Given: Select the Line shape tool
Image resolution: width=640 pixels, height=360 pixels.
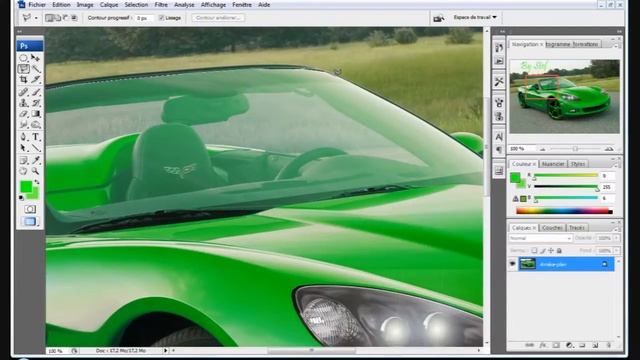Looking at the screenshot, I should coord(36,148).
